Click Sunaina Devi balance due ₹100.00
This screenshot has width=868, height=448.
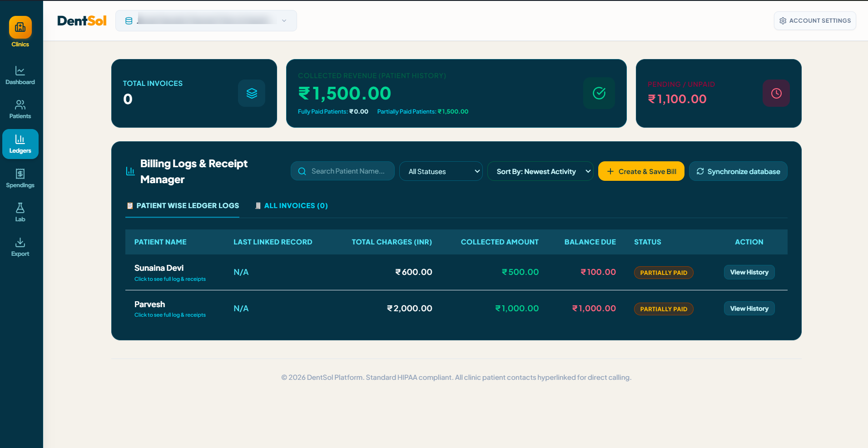point(598,272)
